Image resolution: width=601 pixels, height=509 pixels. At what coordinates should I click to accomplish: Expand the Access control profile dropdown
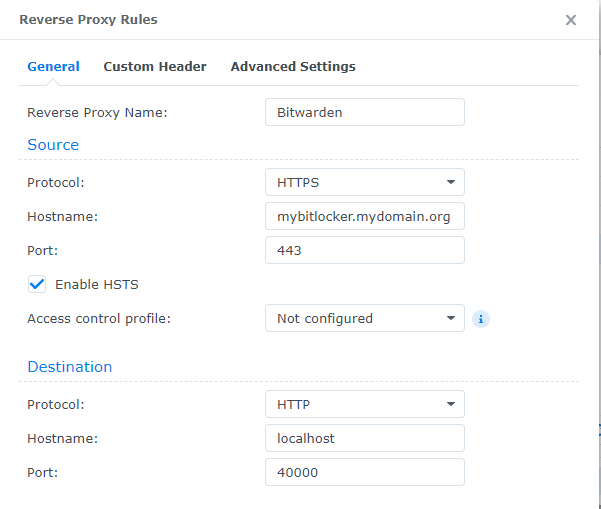click(x=364, y=319)
